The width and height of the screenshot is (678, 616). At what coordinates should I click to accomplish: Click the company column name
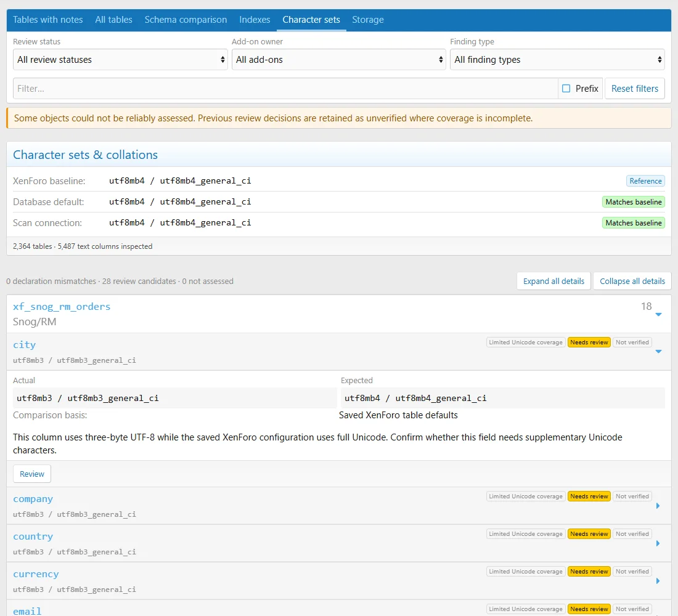pyautogui.click(x=33, y=500)
